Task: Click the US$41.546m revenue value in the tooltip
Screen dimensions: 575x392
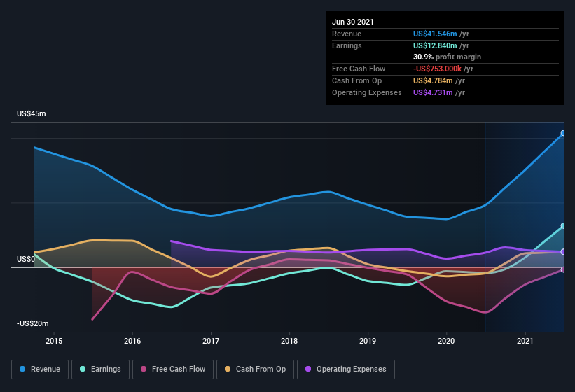Action: 435,34
